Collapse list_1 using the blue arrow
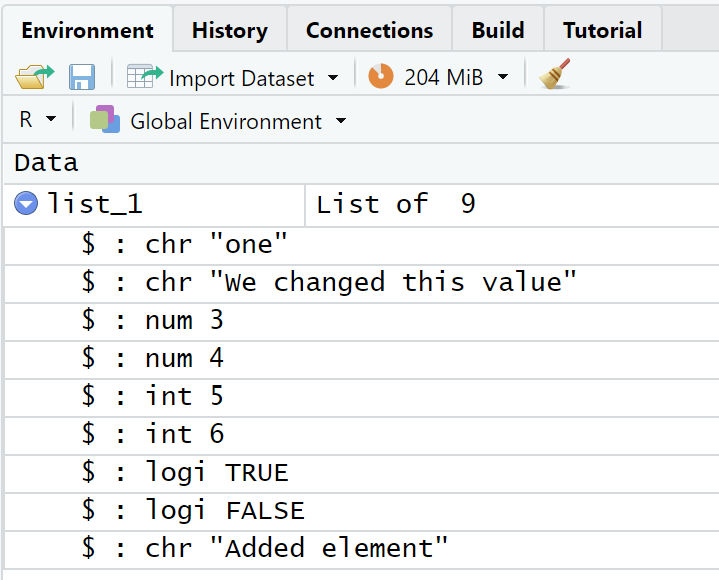This screenshot has width=719, height=580. pos(27,205)
